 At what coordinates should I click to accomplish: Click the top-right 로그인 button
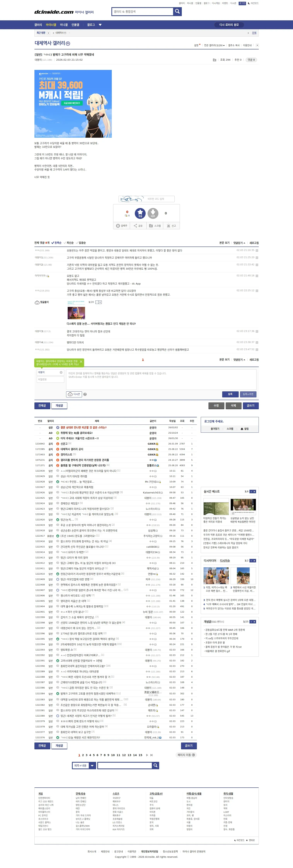(242, 3)
